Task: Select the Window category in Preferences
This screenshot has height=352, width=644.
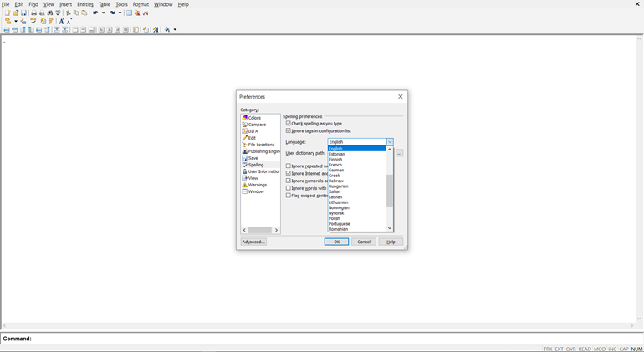Action: (256, 191)
